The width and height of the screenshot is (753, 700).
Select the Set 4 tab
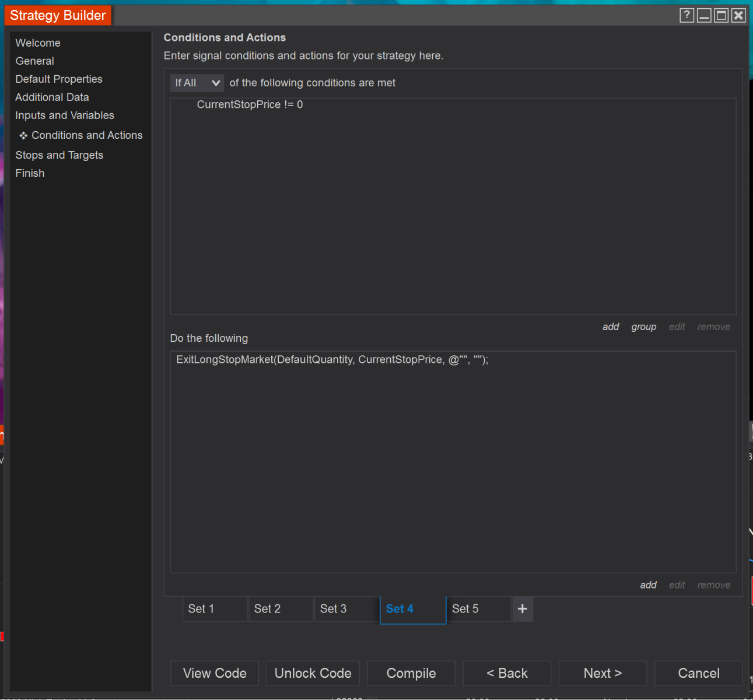[x=413, y=610]
